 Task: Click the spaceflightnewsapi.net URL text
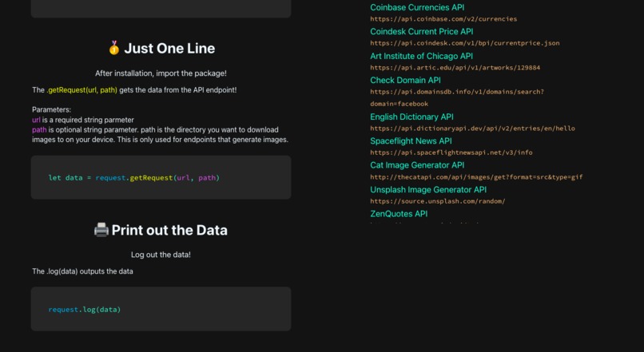451,152
